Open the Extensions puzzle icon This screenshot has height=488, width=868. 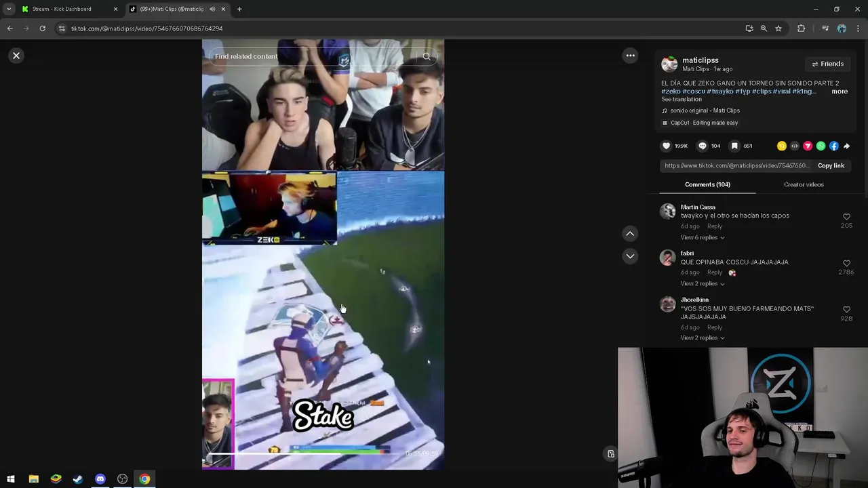[801, 28]
